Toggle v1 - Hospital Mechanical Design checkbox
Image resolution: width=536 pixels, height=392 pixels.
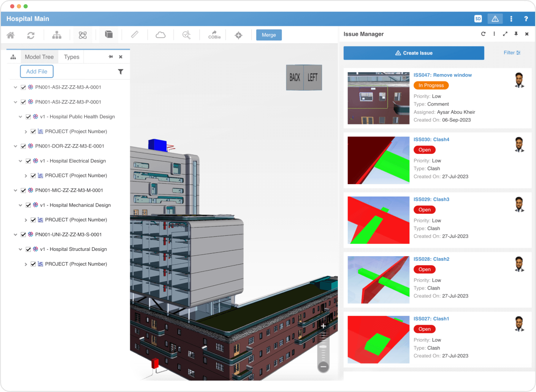pos(28,205)
